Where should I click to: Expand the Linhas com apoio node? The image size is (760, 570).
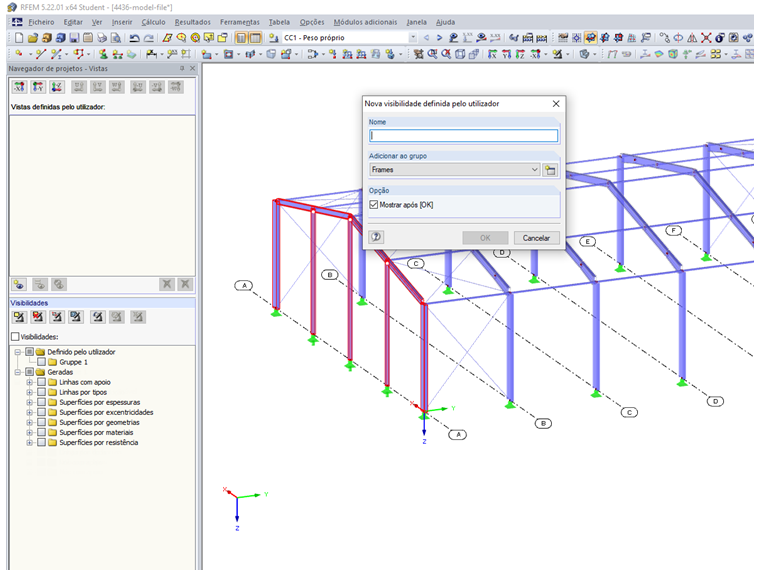tap(30, 382)
